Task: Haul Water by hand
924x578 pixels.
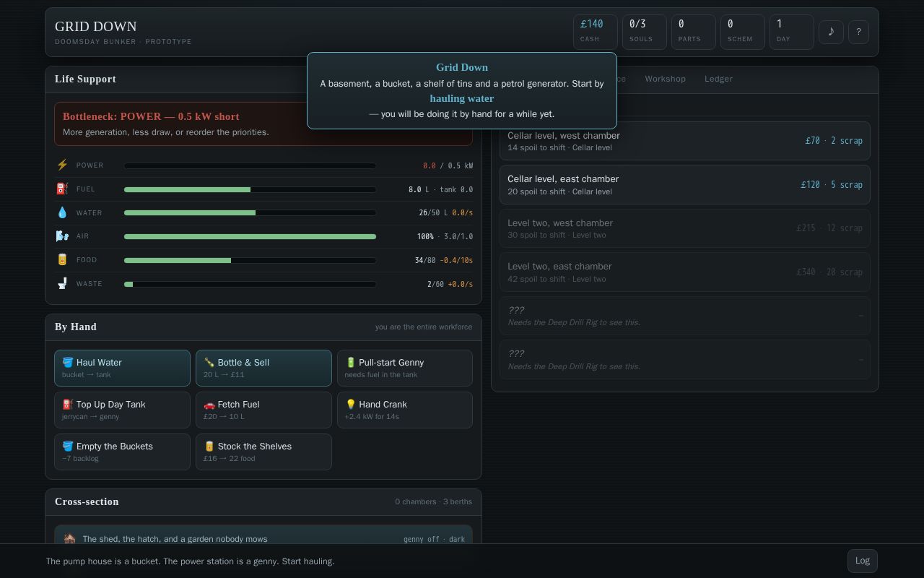Action: point(122,368)
